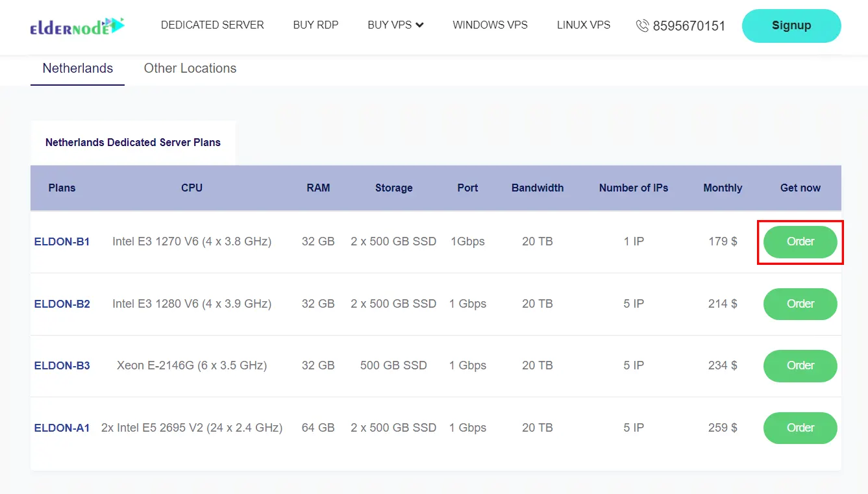Click the ELDON-B1 plan name
This screenshot has width=868, height=494.
62,241
